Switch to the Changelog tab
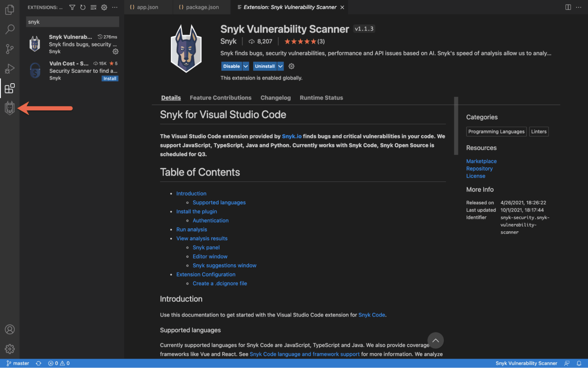 click(275, 97)
